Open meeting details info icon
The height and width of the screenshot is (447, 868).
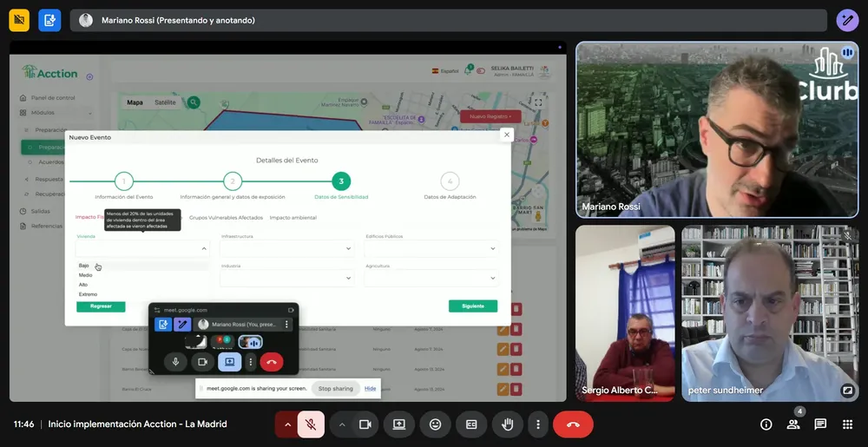(x=766, y=424)
